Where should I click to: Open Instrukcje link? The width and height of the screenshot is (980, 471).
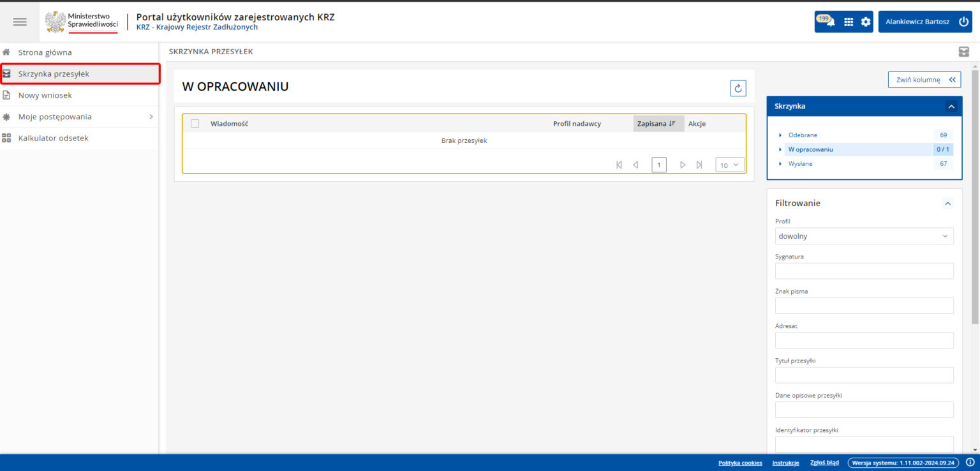point(785,463)
